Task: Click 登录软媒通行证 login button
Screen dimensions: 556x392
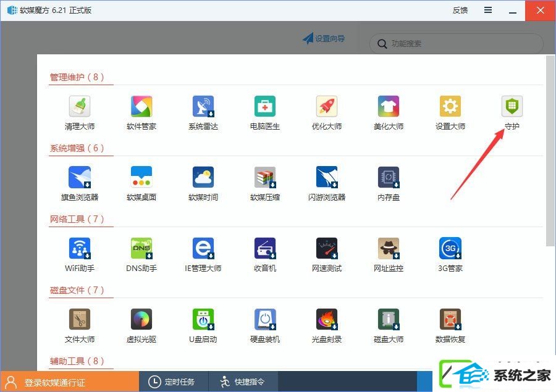Action: point(69,382)
